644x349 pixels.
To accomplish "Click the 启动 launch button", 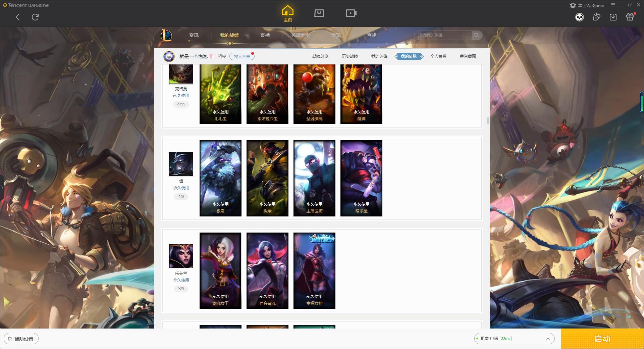I will tap(602, 339).
